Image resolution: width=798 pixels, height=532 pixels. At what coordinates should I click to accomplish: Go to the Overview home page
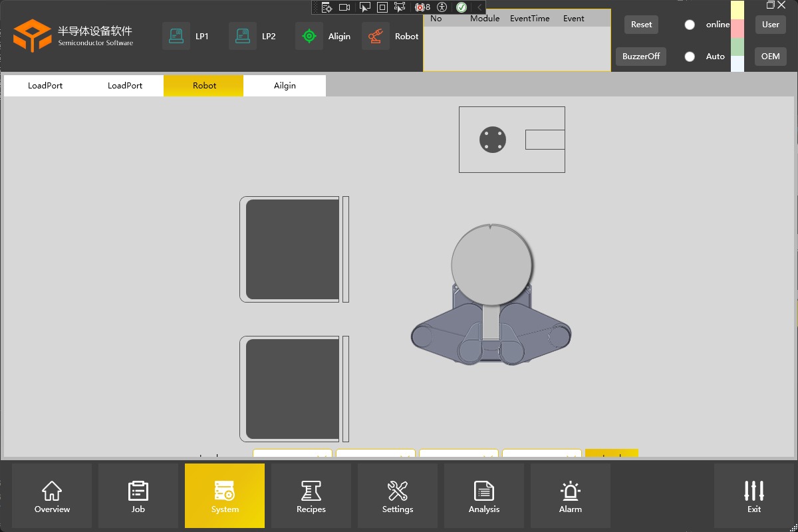click(52, 496)
